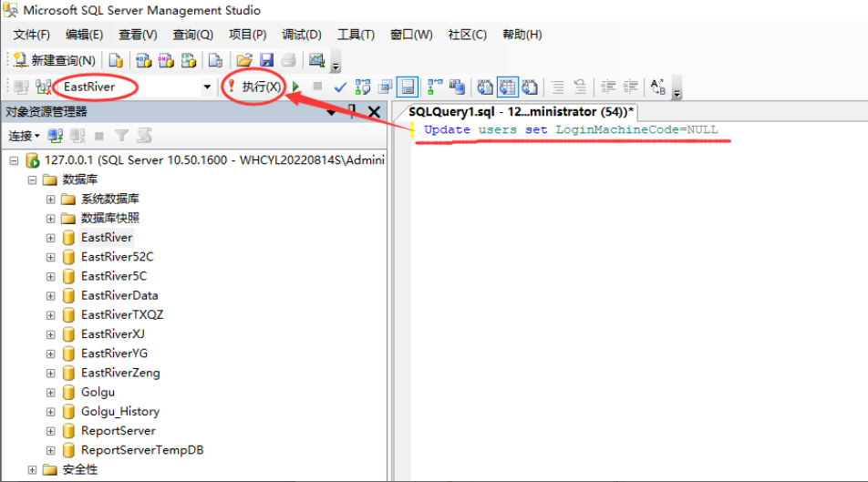Select the ReportServerTempDB database
The width and height of the screenshot is (868, 482).
coord(142,450)
